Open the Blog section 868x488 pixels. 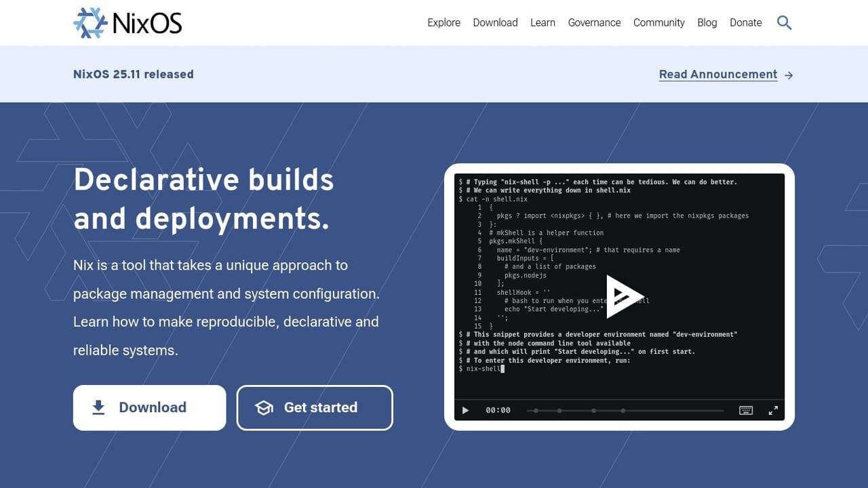(707, 22)
